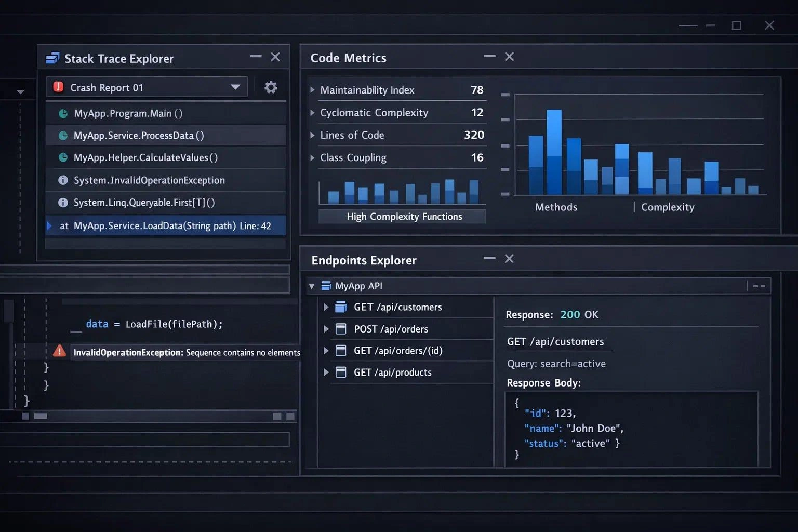The image size is (798, 532).
Task: Click the window icon beside GET /api/products
Action: tap(341, 372)
